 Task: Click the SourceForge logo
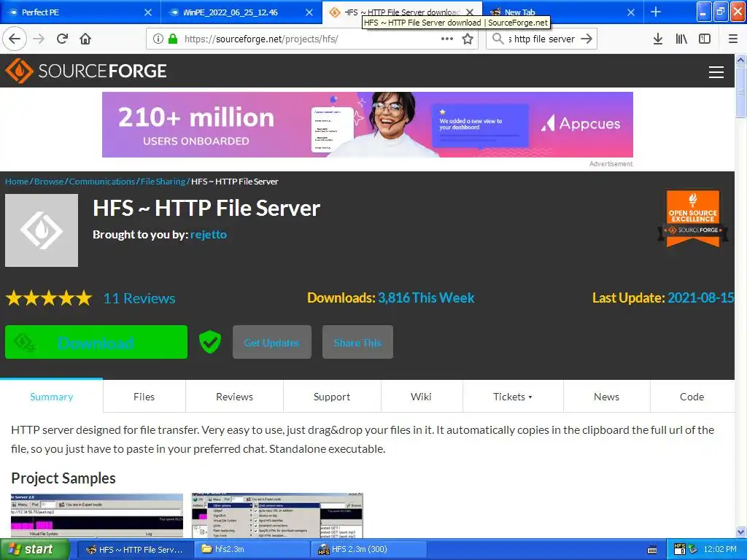coord(86,71)
